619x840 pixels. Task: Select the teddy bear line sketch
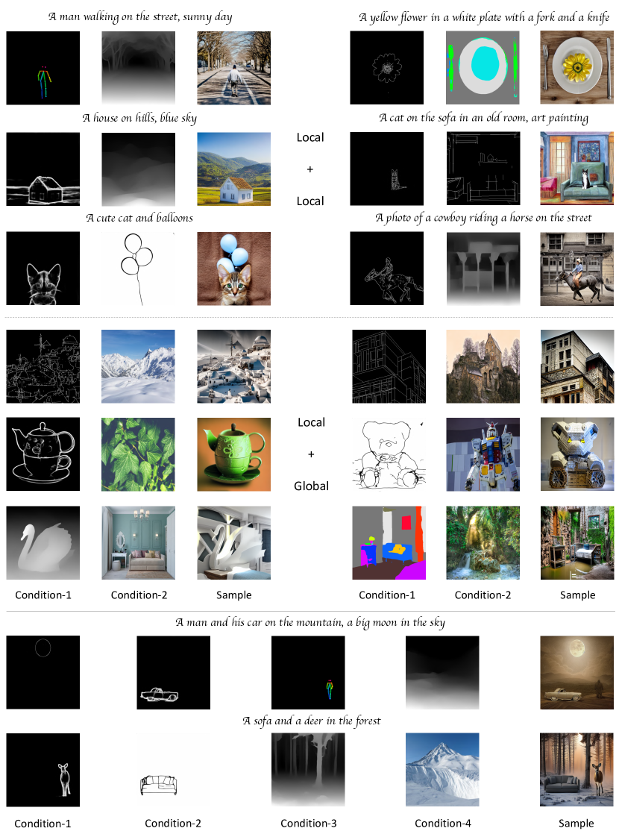389,454
